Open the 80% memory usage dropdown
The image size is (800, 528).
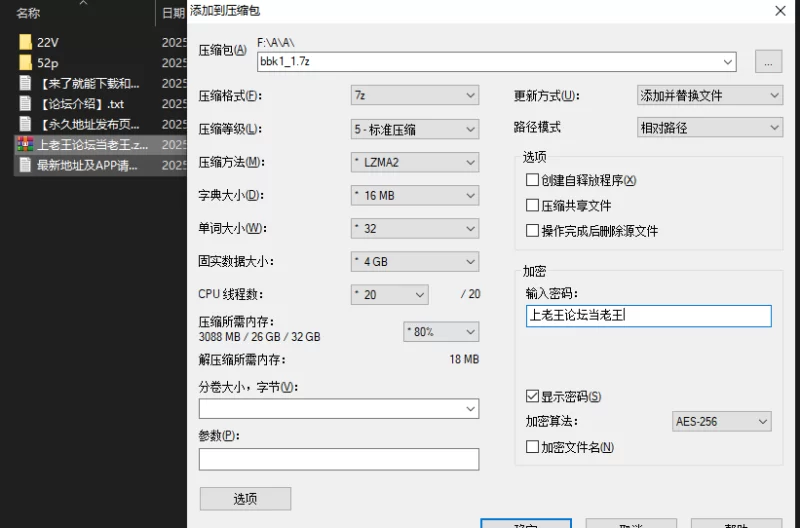[441, 332]
